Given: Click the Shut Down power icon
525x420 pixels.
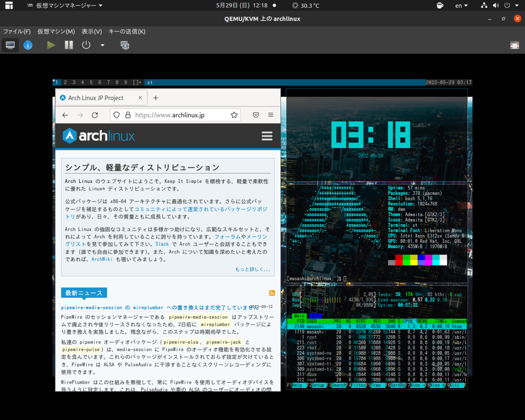Looking at the screenshot, I should click(x=86, y=45).
